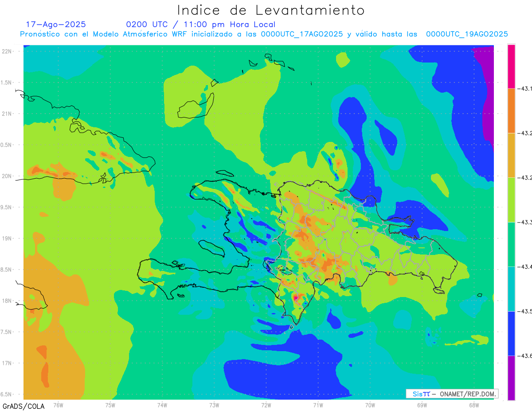Click the pink swatch on the color legend
The width and height of the screenshot is (532, 411).
pos(511,66)
